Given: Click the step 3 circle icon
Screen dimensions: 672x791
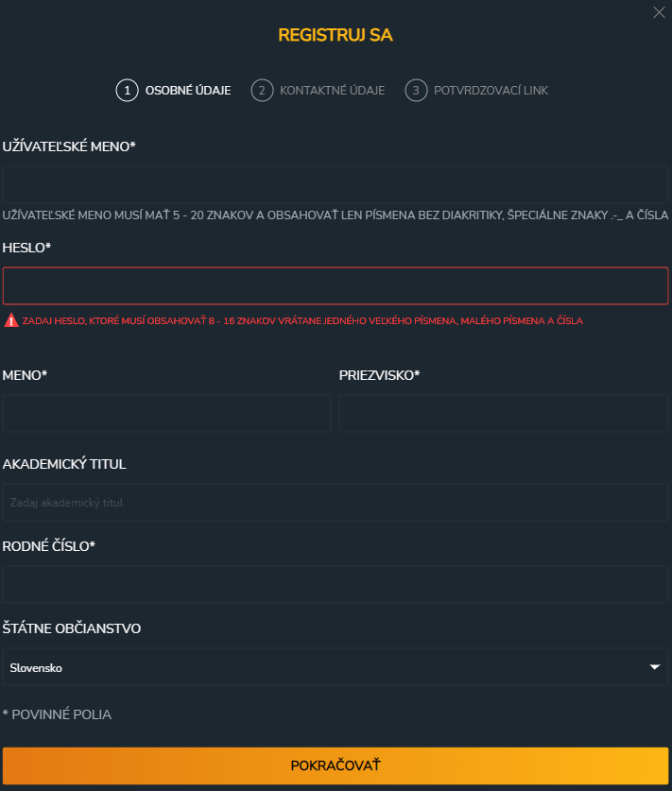Looking at the screenshot, I should 415,91.
